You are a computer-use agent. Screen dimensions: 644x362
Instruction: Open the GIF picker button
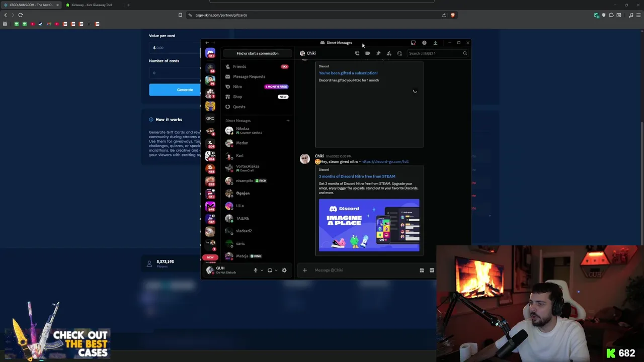pos(432,270)
